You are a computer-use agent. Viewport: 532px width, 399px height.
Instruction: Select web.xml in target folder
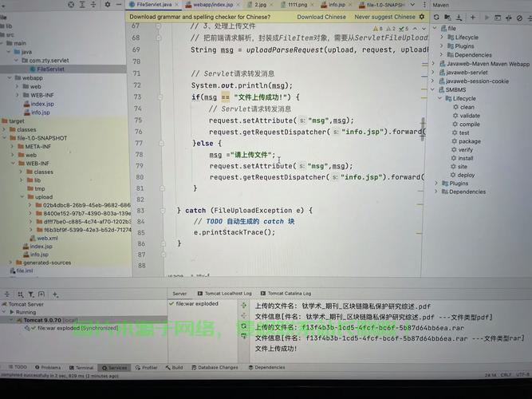pos(44,238)
